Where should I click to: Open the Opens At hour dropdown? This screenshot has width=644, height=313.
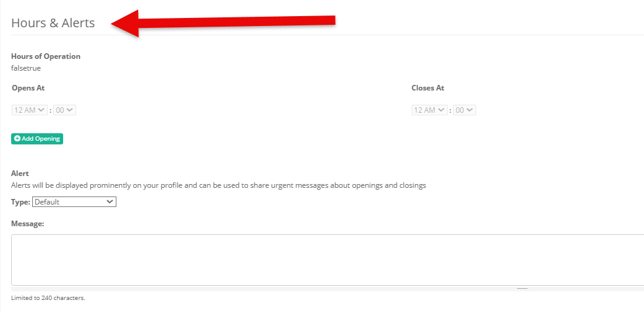(30, 110)
